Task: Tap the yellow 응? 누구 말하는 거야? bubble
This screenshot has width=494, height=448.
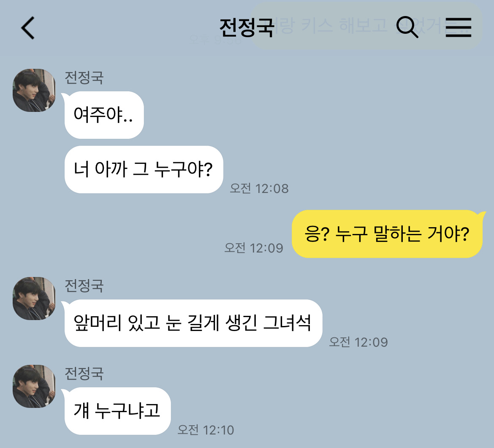Action: [x=388, y=234]
